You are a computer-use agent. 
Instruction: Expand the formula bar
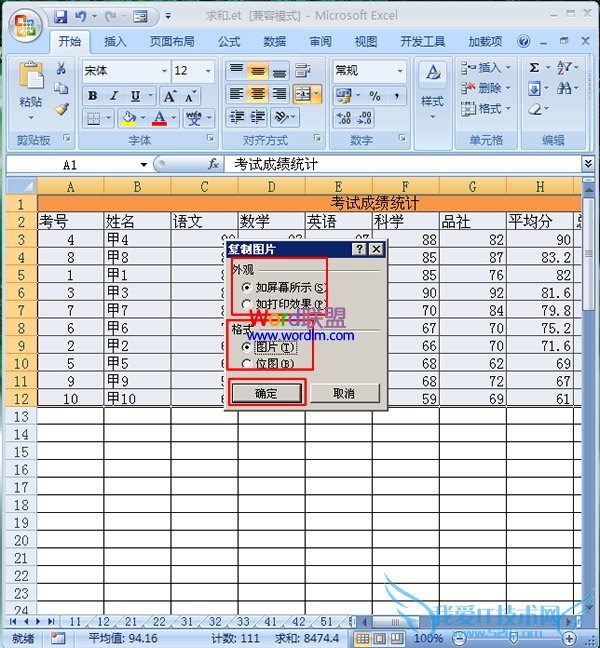(x=588, y=164)
